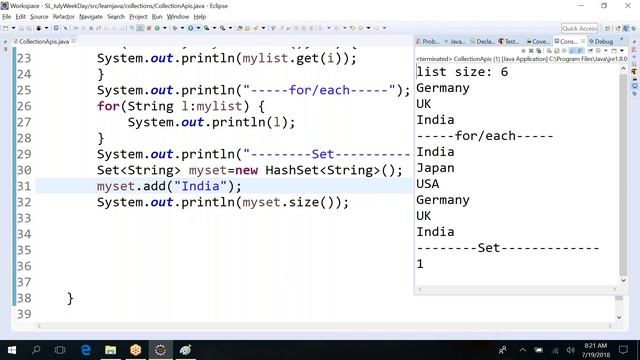Focus the Quick Access search field
This screenshot has width=640, height=360.
pos(579,28)
